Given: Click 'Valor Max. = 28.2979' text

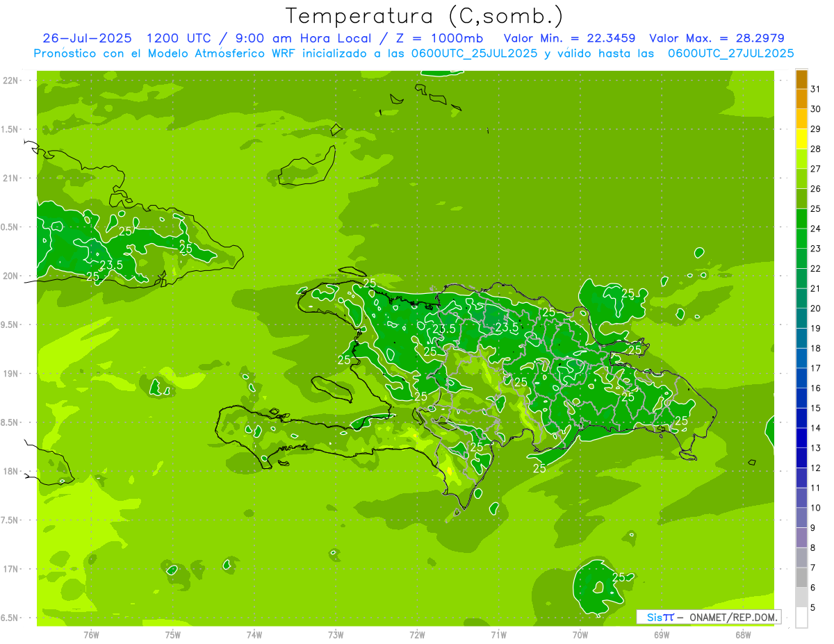Looking at the screenshot, I should coord(717,38).
